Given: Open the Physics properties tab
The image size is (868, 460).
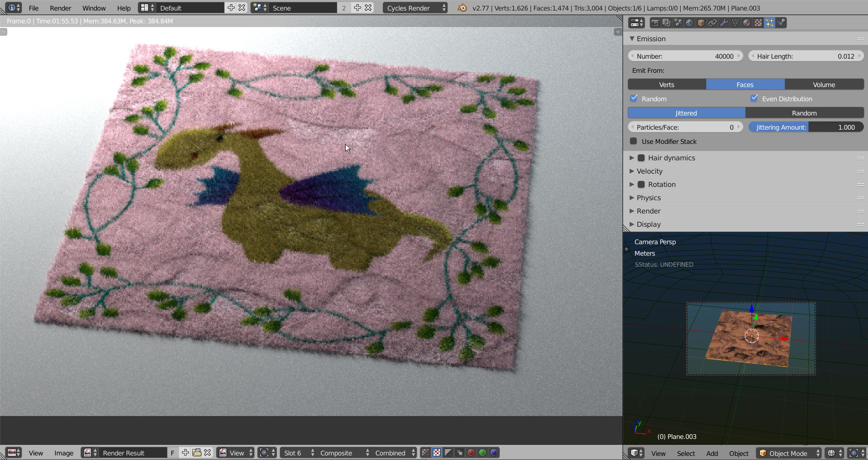Looking at the screenshot, I should tap(781, 22).
